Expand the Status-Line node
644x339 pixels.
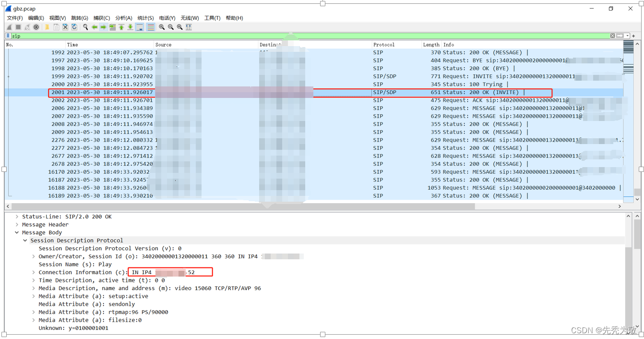tap(17, 217)
